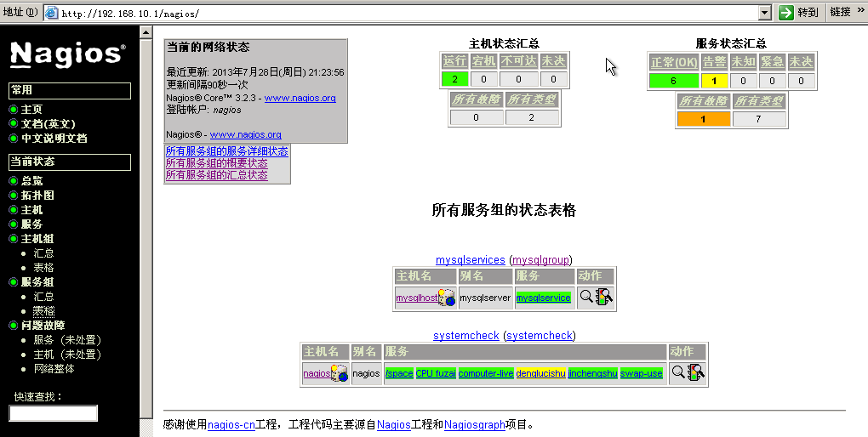Open 拓扑图 in the sidebar
Viewport: 868px width, 437px height.
pos(37,196)
